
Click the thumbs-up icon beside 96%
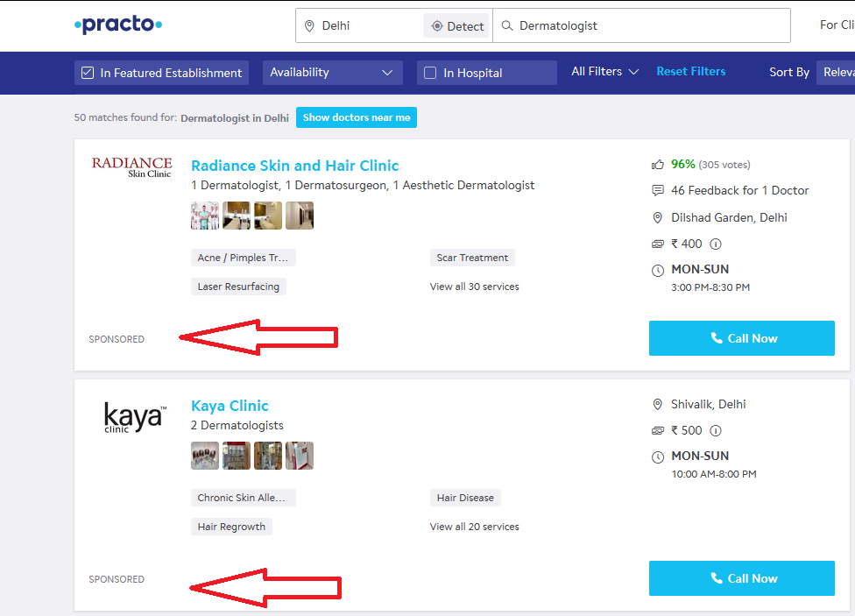coord(658,164)
